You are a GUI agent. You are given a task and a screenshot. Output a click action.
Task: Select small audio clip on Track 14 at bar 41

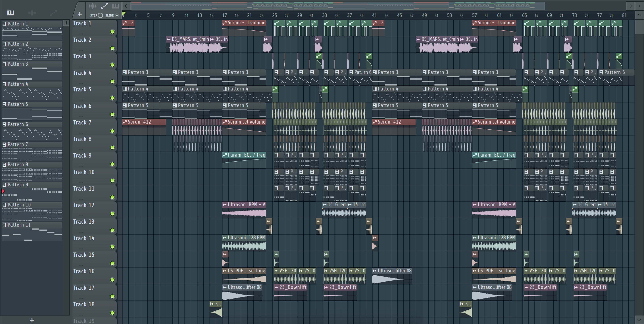coord(375,243)
